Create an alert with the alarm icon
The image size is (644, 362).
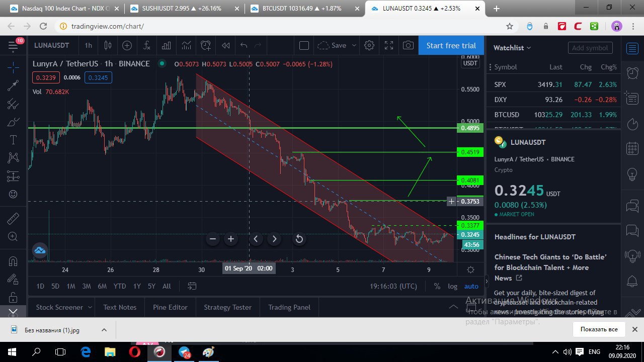206,45
